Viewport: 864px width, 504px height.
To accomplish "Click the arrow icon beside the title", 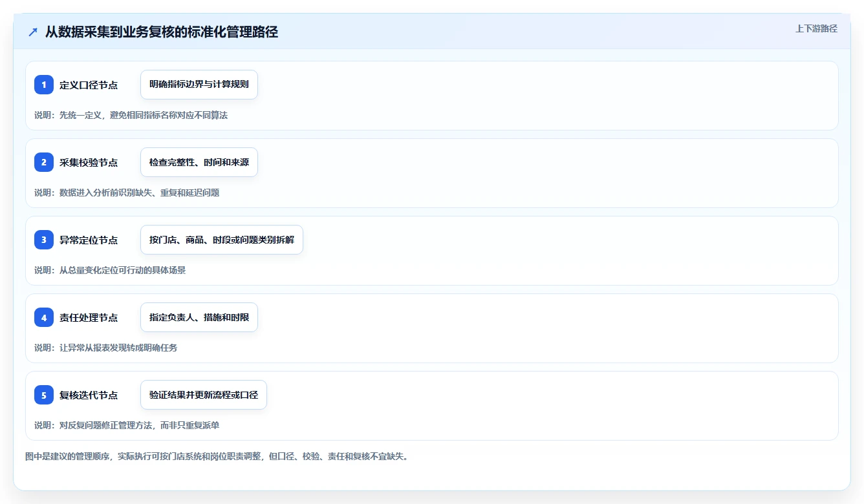I will point(33,32).
